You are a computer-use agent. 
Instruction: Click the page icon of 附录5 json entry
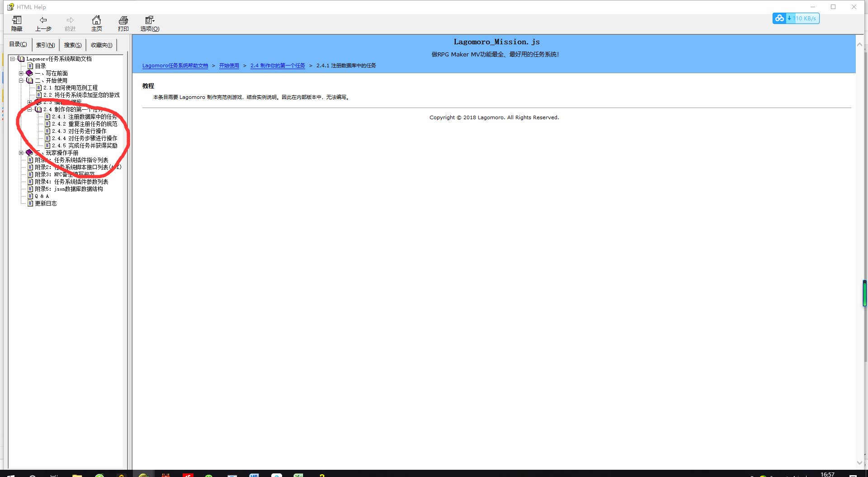30,189
